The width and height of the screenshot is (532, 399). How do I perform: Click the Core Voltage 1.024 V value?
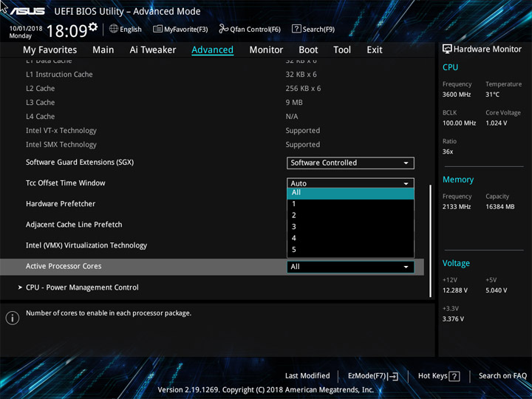click(x=496, y=123)
